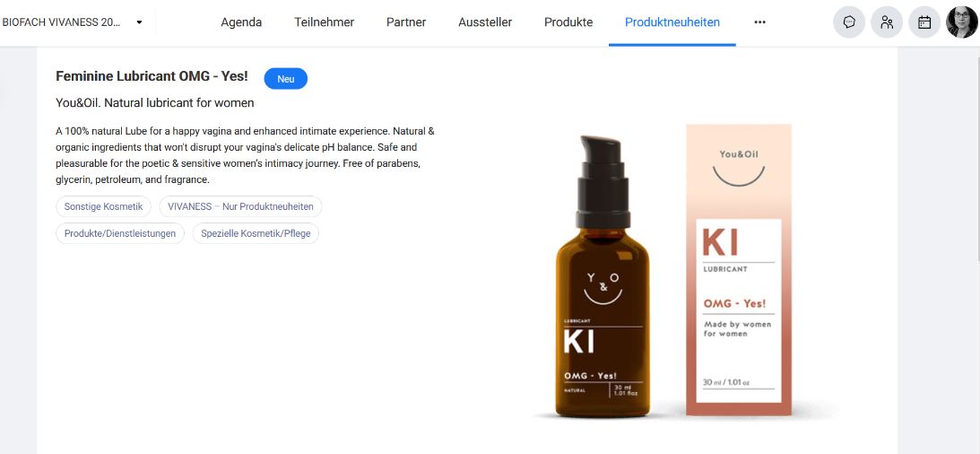Image resolution: width=980 pixels, height=454 pixels.
Task: Switch to the Teilnehmer tab
Action: tap(325, 22)
